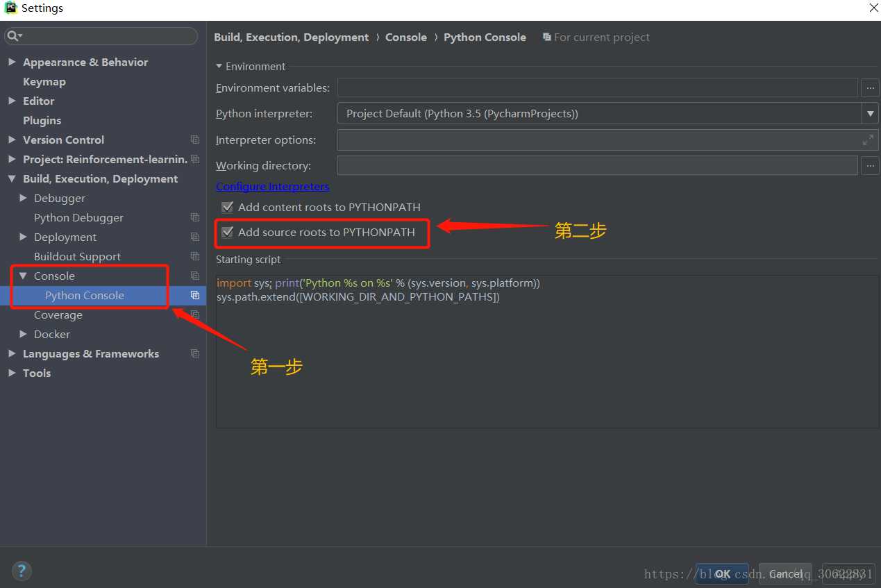Viewport: 881px width, 588px height.
Task: Click Build, Execution, Deployment breadcrumb
Action: 292,37
